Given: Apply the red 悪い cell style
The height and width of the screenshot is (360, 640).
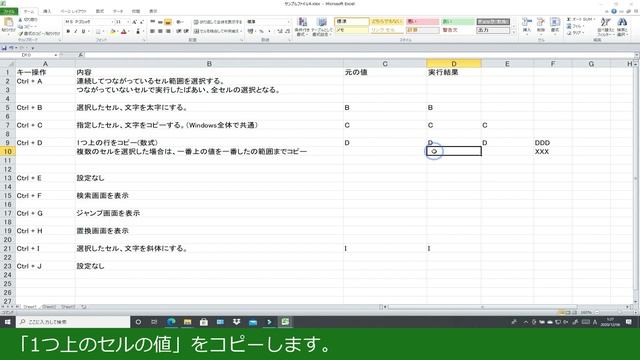Looking at the screenshot, I should [x=422, y=22].
